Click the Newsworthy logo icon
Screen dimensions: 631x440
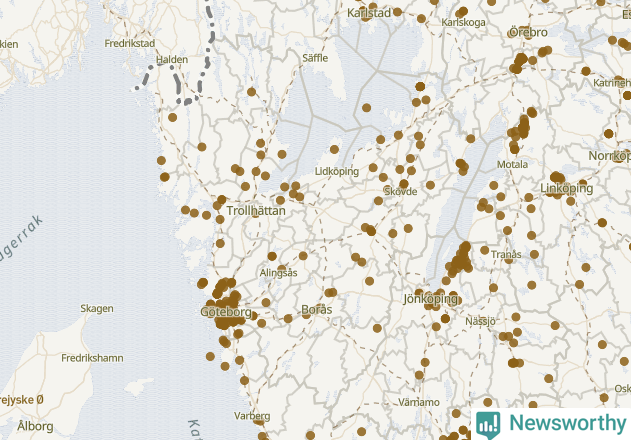click(488, 425)
